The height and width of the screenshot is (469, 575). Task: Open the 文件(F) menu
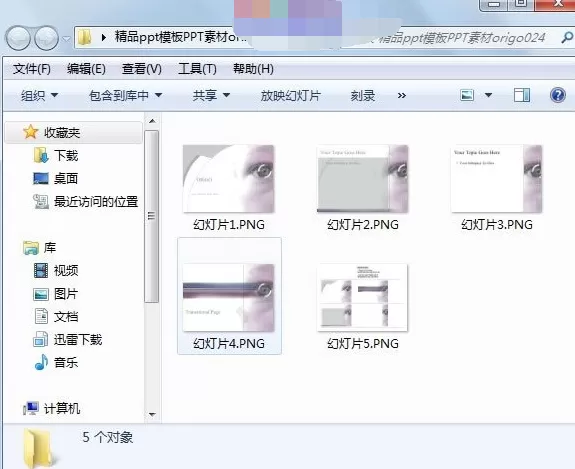(x=32, y=69)
